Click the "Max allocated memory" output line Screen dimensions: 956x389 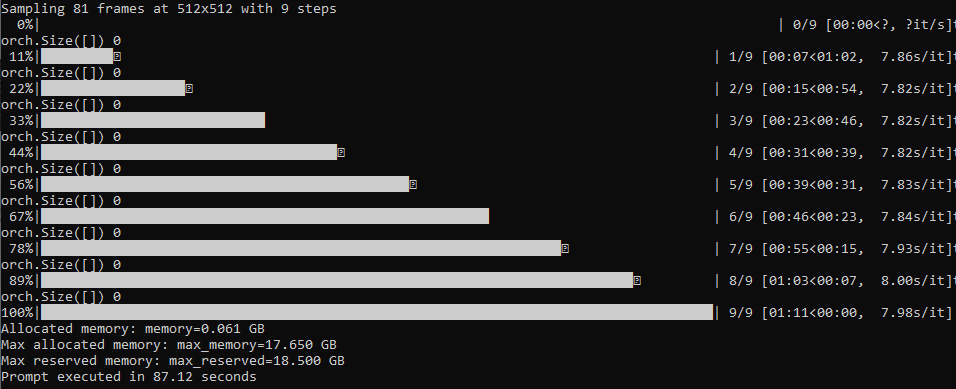(169, 345)
